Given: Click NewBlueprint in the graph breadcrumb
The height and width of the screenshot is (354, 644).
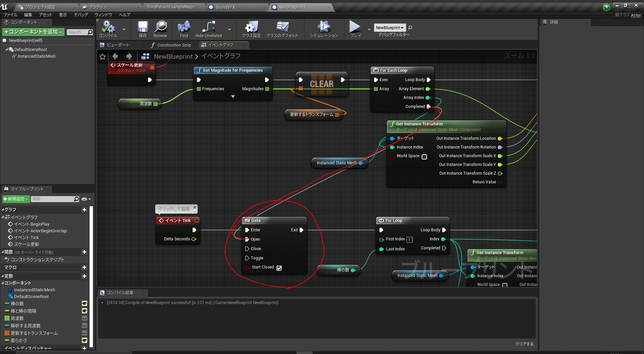Looking at the screenshot, I should tap(173, 56).
